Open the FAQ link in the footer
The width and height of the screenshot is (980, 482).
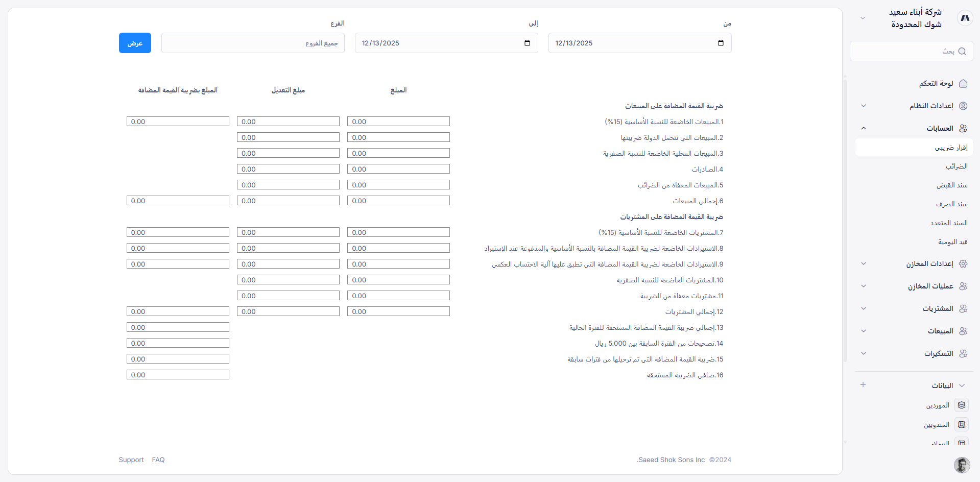pyautogui.click(x=158, y=460)
